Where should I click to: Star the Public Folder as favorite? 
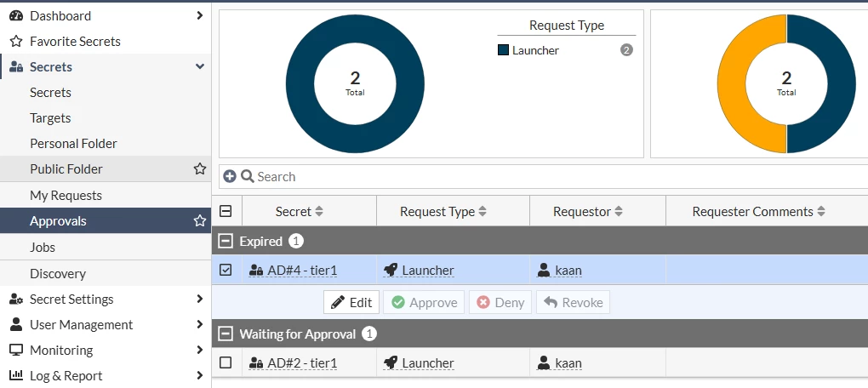click(200, 168)
